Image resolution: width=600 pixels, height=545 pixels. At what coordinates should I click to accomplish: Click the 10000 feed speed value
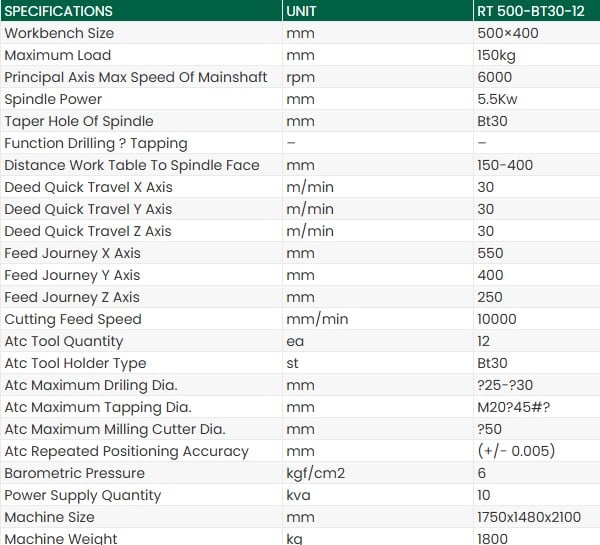(x=497, y=319)
